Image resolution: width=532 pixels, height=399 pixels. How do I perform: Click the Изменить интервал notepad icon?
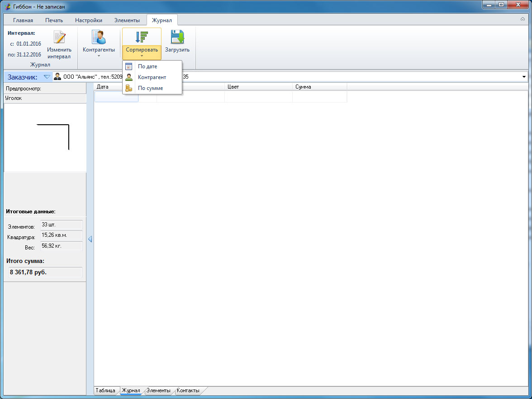tap(59, 38)
